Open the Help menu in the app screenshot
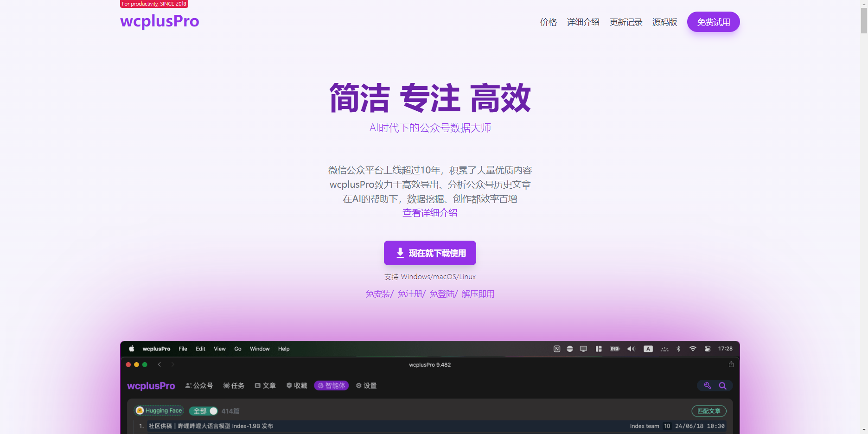Image resolution: width=868 pixels, height=434 pixels. point(284,349)
